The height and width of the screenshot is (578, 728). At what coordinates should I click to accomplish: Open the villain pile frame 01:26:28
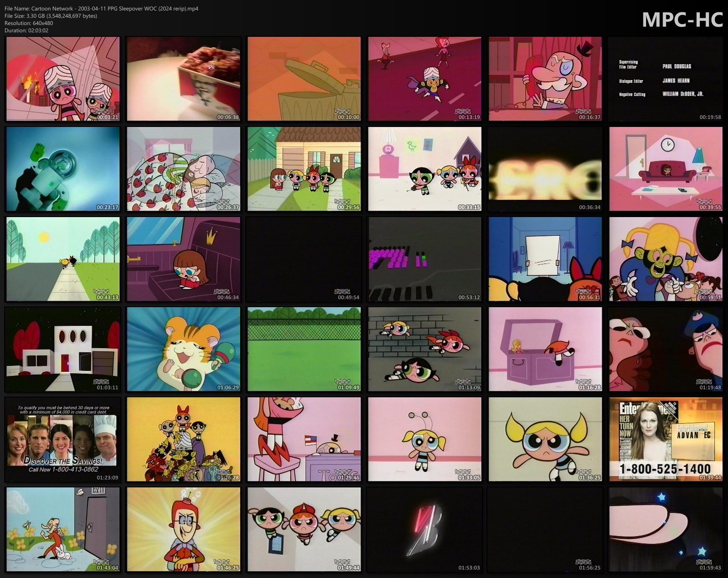(183, 440)
